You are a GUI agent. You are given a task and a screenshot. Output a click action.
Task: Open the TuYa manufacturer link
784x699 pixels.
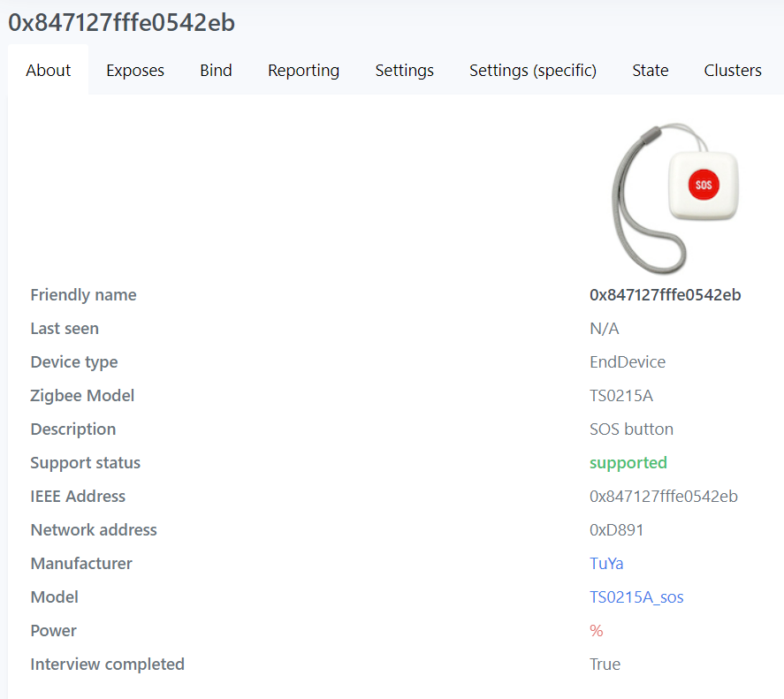click(x=606, y=563)
